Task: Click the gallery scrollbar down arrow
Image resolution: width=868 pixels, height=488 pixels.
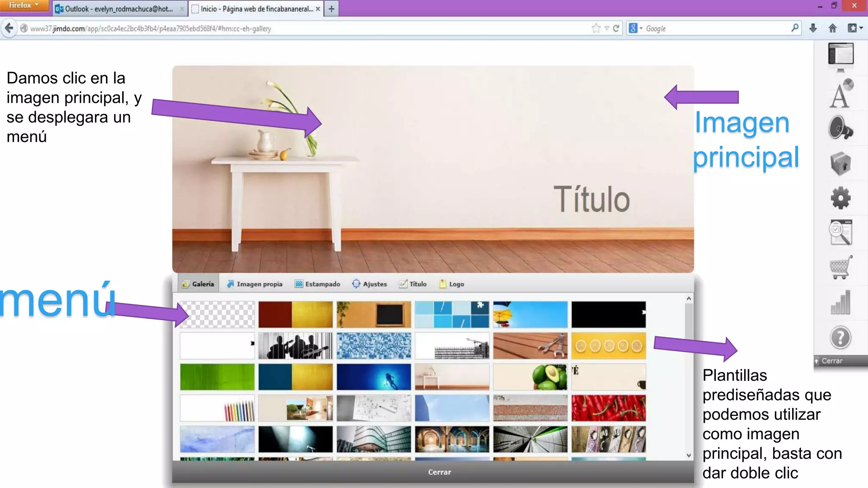Action: coord(689,455)
